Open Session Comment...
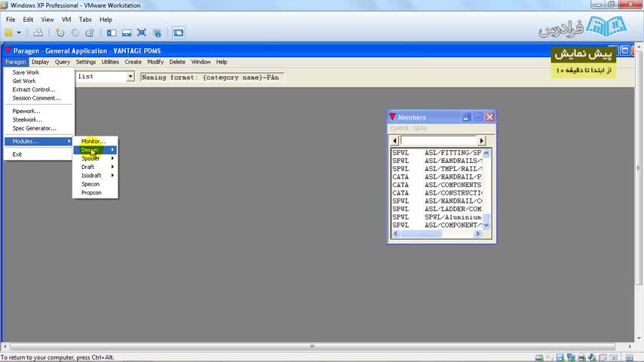644x362 pixels. 39,98
